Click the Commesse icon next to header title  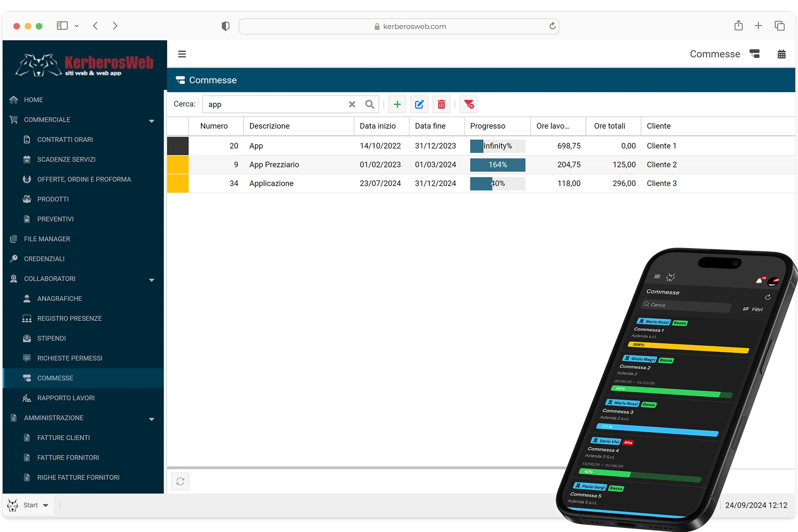pos(755,54)
